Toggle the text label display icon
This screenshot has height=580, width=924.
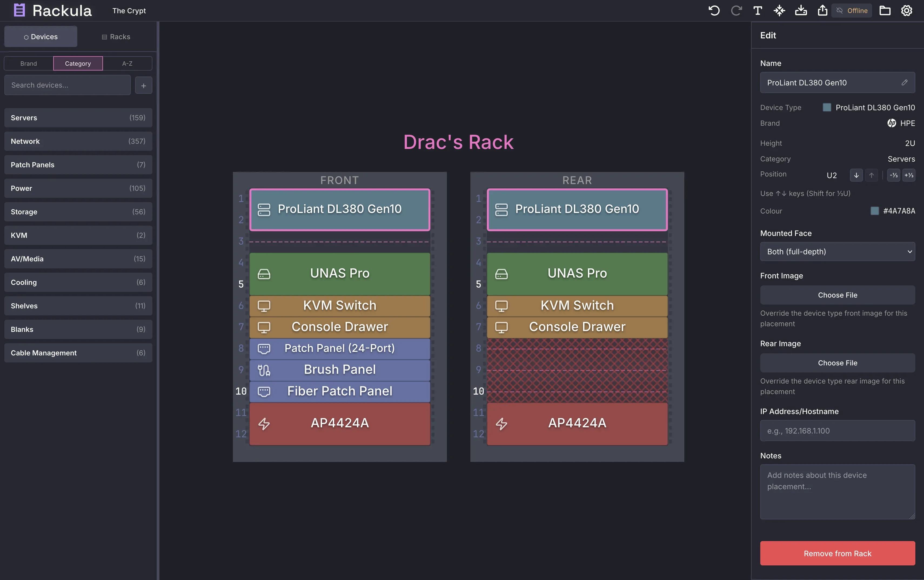point(758,10)
